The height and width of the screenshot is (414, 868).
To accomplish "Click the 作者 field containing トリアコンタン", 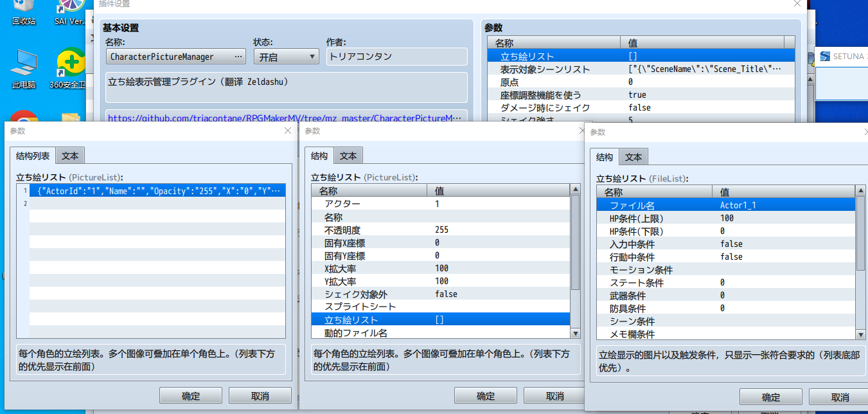I will coord(396,57).
